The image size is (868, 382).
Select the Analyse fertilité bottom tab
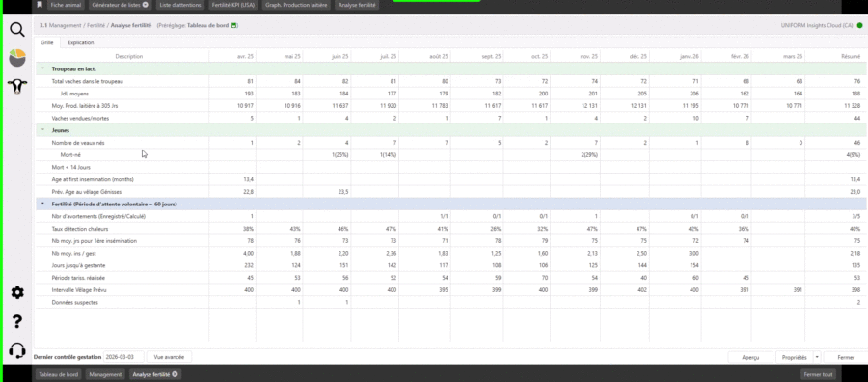(x=151, y=375)
